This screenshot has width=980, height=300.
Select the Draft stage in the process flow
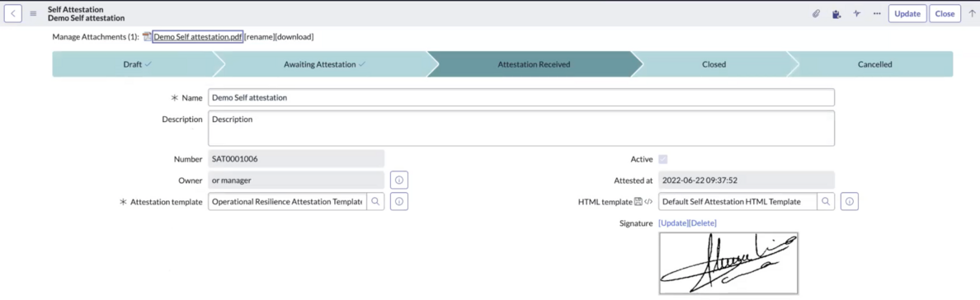click(138, 63)
